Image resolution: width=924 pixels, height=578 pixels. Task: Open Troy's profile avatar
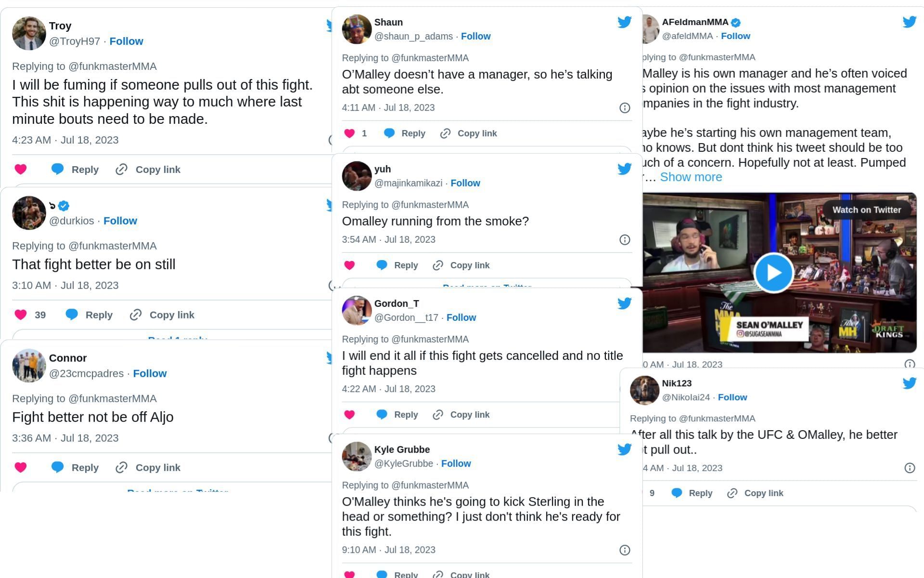(x=28, y=33)
